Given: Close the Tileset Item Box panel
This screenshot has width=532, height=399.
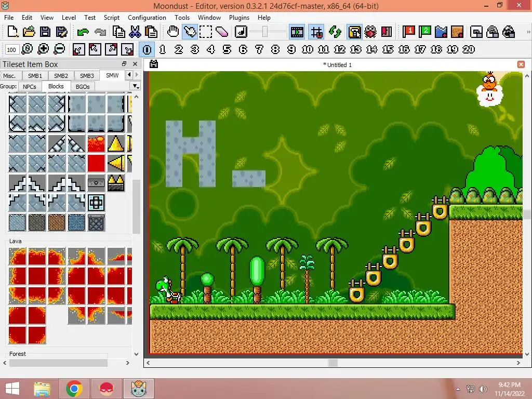Looking at the screenshot, I should pyautogui.click(x=135, y=64).
